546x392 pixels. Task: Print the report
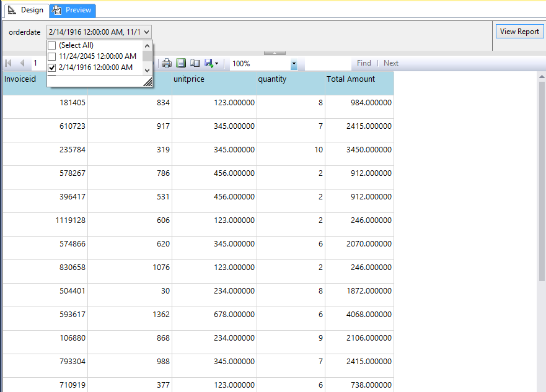[x=167, y=63]
